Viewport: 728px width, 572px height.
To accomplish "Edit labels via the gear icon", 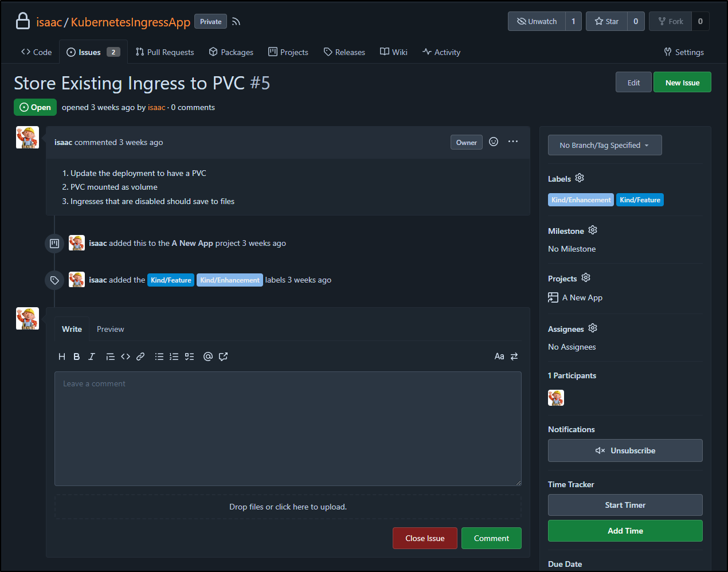I will pos(580,178).
